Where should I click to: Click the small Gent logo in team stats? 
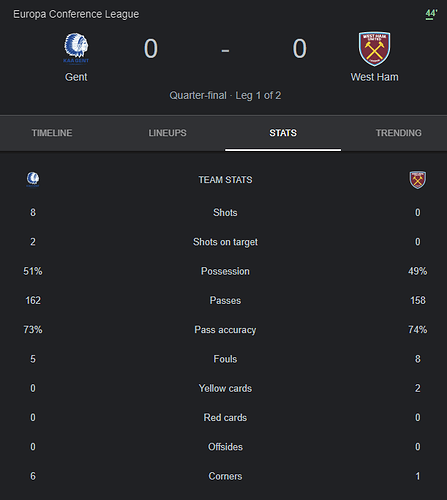(33, 179)
